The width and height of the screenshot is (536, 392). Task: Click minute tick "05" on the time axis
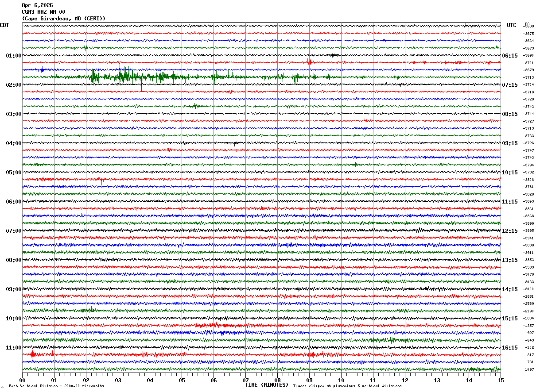click(x=182, y=380)
